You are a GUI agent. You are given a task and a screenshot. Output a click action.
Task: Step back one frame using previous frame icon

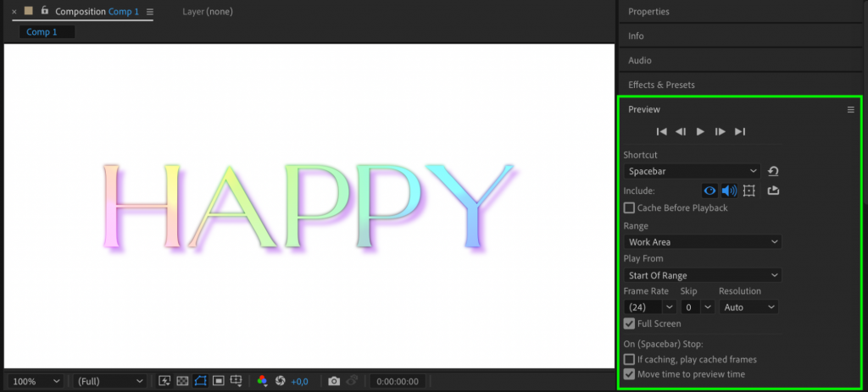click(x=681, y=131)
